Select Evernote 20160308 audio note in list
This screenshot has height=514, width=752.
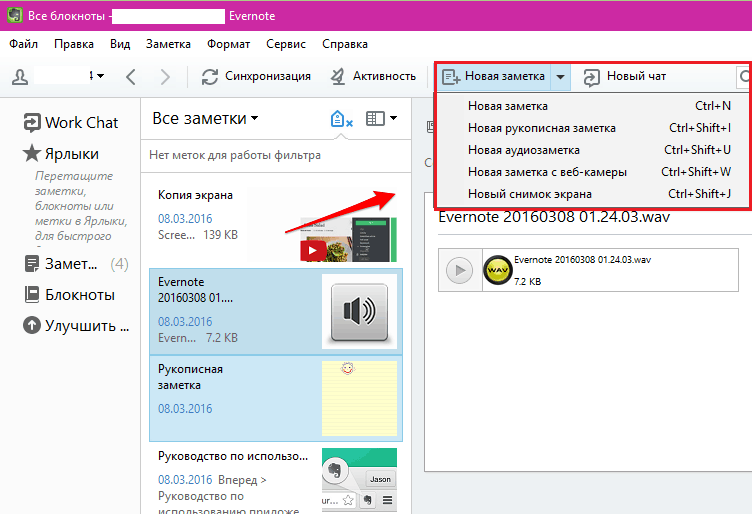pyautogui.click(x=276, y=312)
